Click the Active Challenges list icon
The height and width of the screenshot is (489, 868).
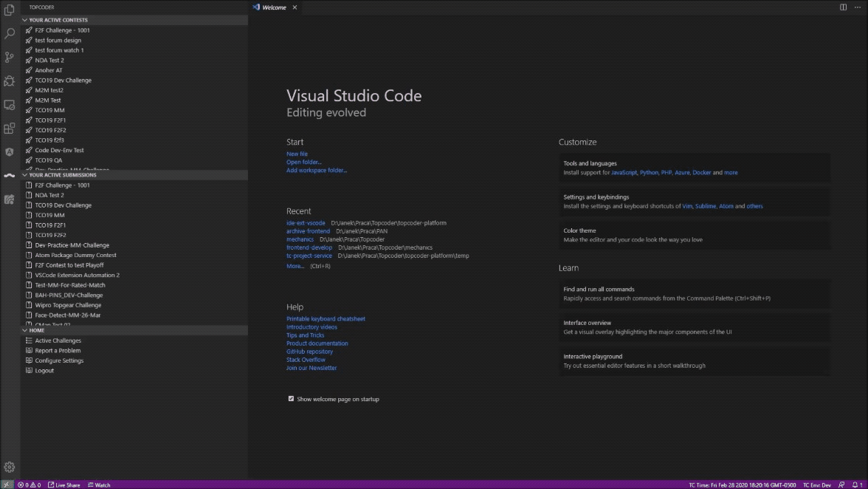29,341
